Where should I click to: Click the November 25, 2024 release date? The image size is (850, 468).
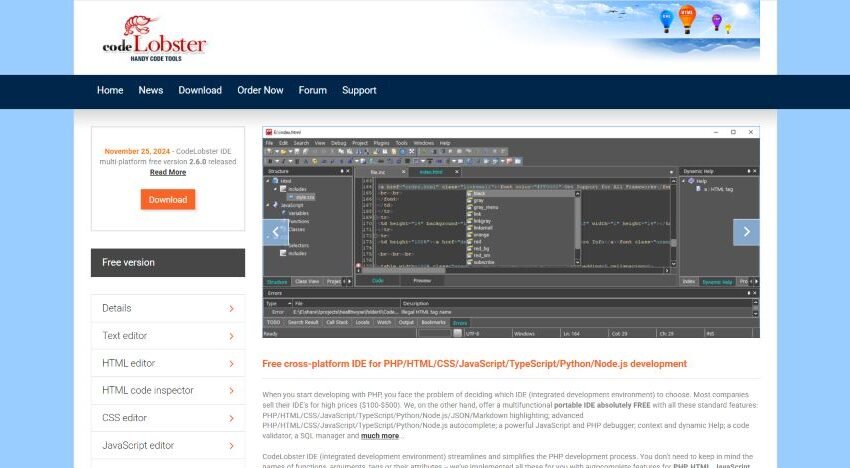tap(137, 151)
